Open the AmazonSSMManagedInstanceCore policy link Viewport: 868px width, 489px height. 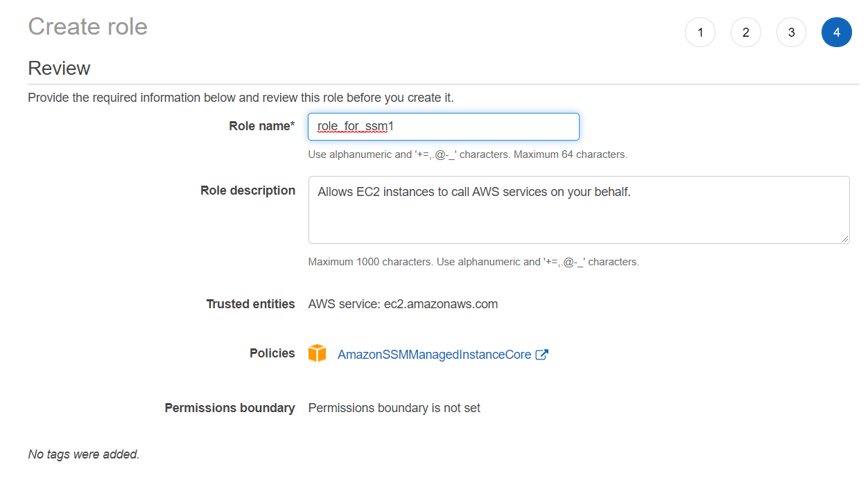click(434, 355)
